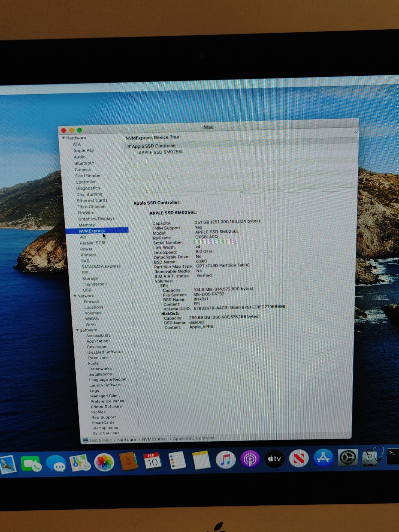This screenshot has height=532, width=399.
Task: Open Podcasts from the dock
Action: point(250,459)
